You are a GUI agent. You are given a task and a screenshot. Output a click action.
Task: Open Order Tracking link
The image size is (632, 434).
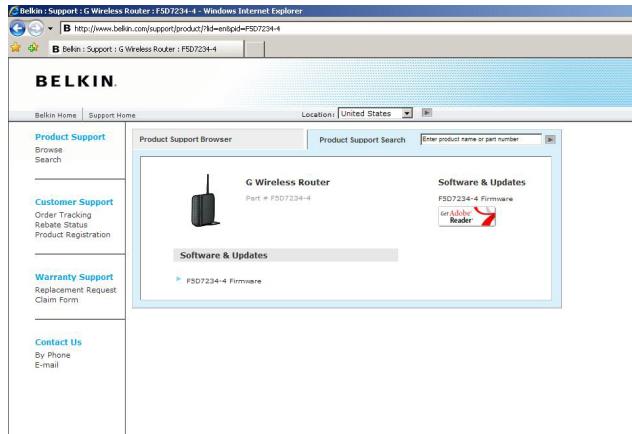(63, 215)
